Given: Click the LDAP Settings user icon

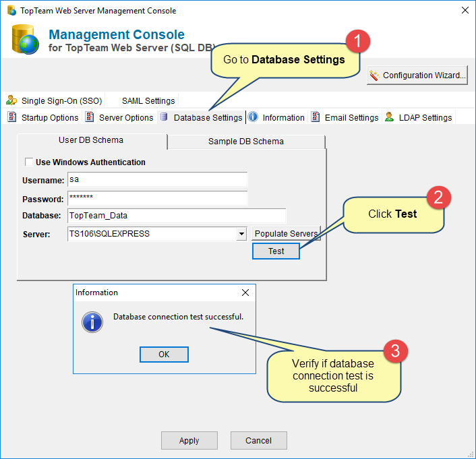Looking at the screenshot, I should pyautogui.click(x=389, y=117).
